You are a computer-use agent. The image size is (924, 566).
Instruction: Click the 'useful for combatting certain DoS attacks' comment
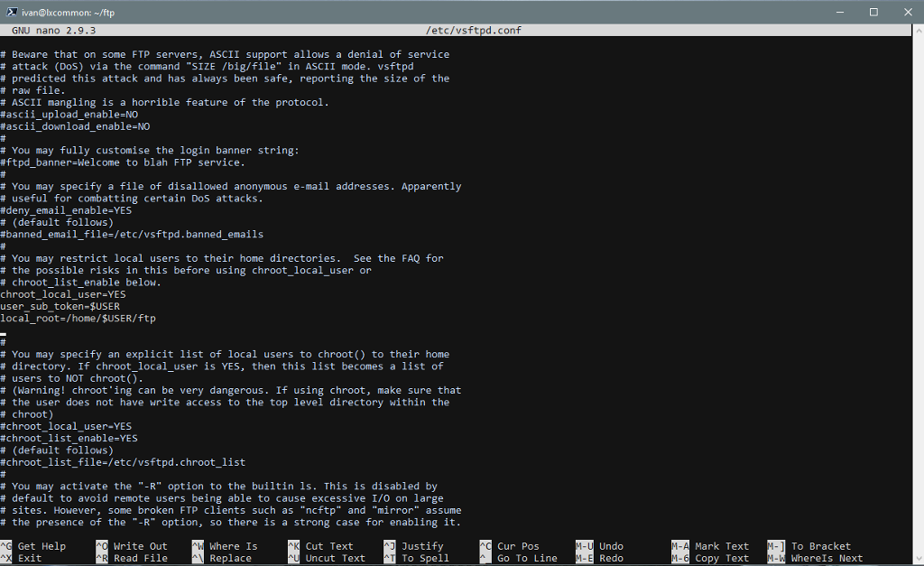tap(132, 198)
